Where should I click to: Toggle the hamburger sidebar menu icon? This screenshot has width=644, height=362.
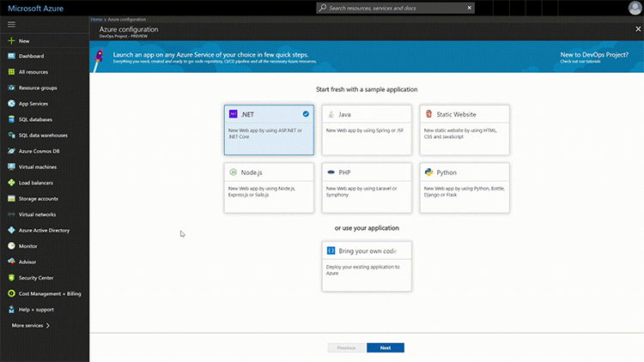11,25
